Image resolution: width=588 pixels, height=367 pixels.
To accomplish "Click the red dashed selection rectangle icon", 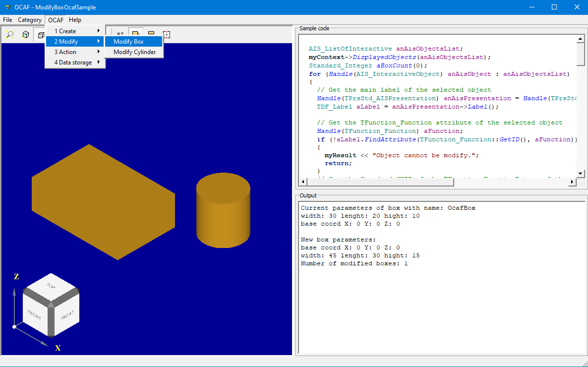I will pos(167,35).
